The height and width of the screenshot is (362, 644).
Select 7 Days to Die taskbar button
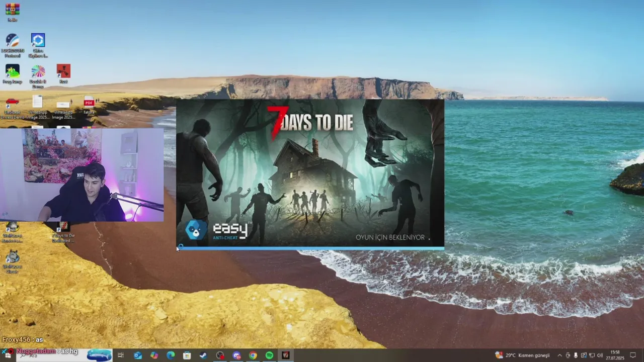pos(286,355)
